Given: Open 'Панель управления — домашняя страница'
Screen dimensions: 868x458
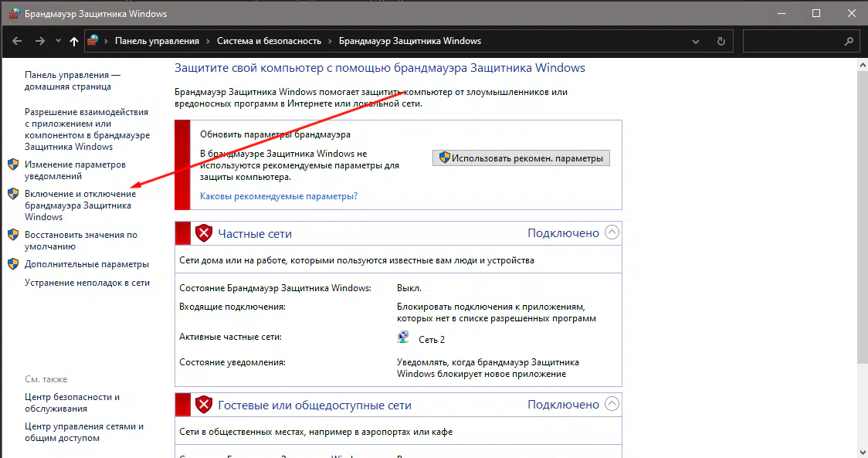Looking at the screenshot, I should [73, 81].
